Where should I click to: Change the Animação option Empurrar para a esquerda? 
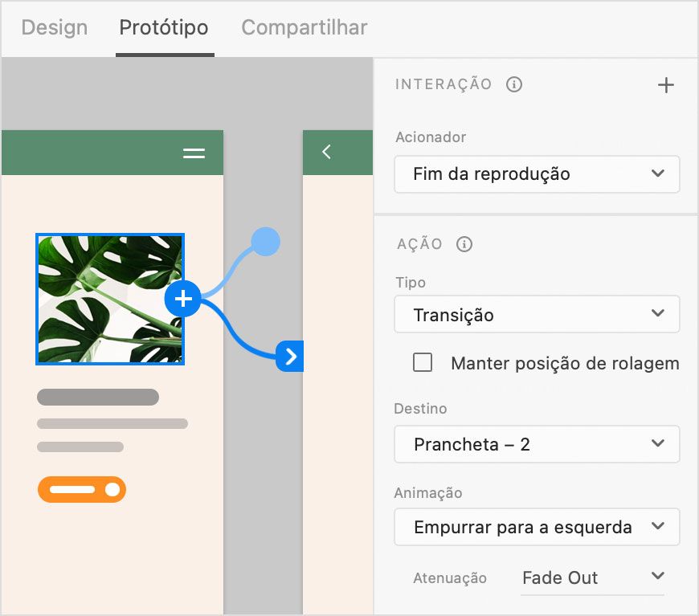[537, 527]
